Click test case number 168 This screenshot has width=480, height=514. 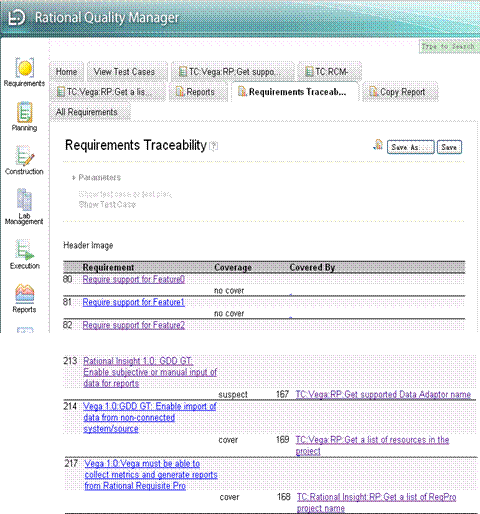[x=284, y=497]
